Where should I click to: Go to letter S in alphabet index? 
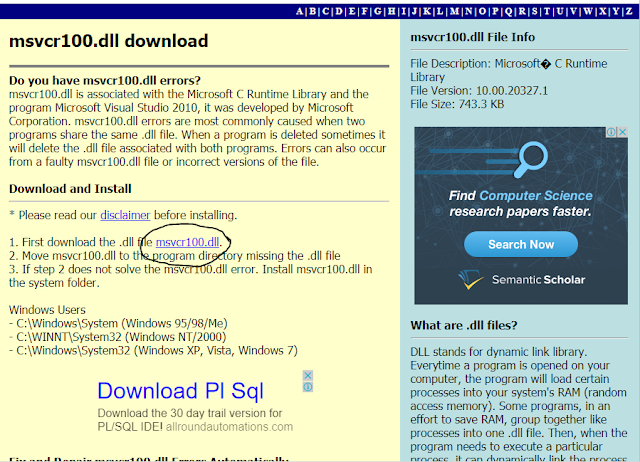(534, 11)
